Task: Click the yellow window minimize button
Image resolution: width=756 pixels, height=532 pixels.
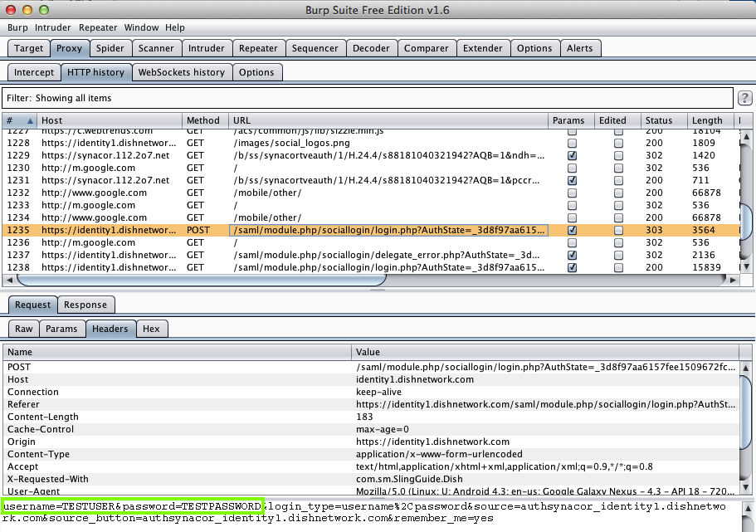Action: pos(27,10)
